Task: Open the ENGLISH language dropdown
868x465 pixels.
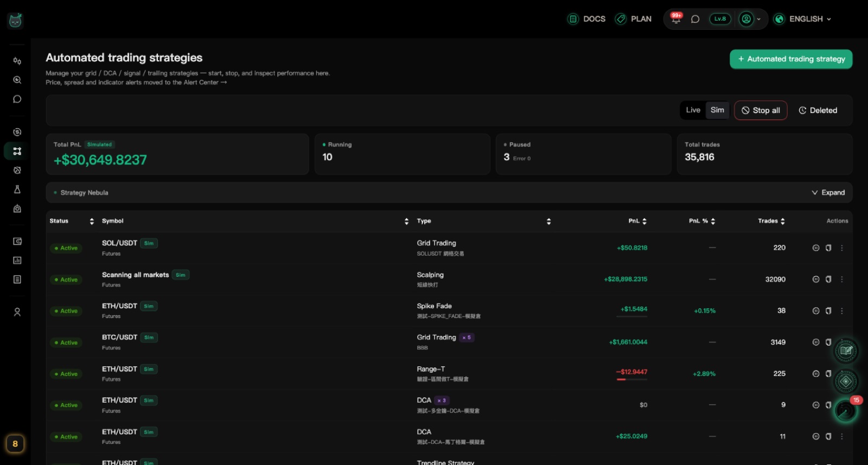Action: (x=803, y=19)
